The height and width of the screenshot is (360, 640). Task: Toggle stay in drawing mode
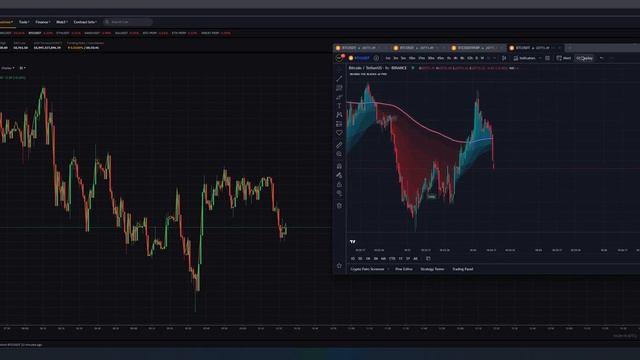click(x=339, y=175)
